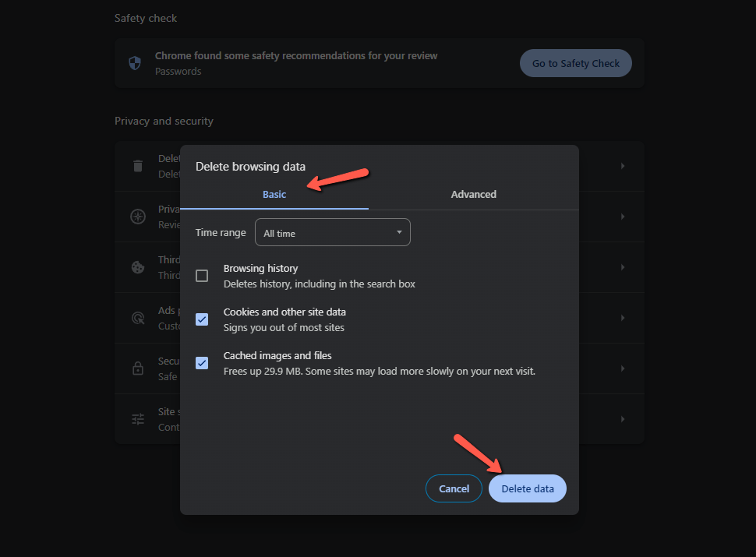
Task: Click the cookie icon for Third-party cookies
Action: pos(137,267)
